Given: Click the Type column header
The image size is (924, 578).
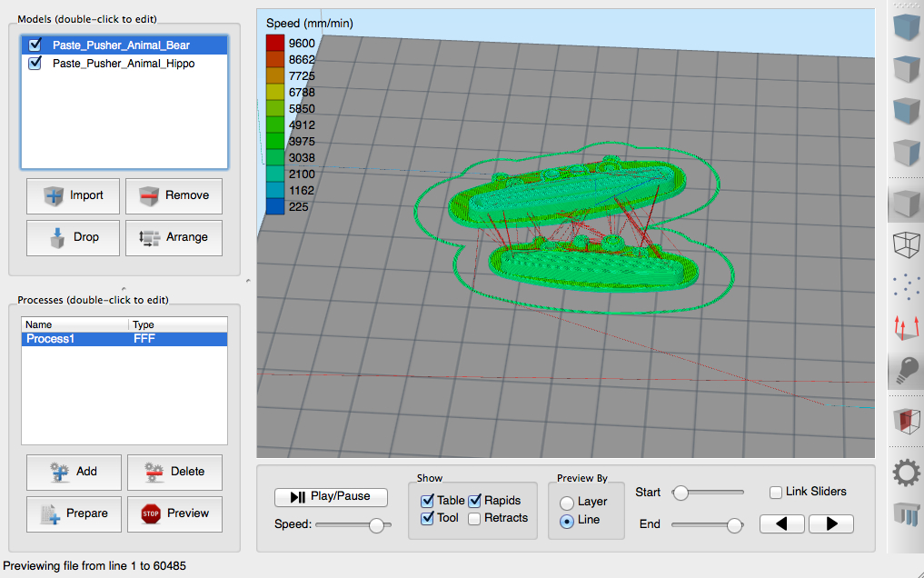Looking at the screenshot, I should (178, 324).
